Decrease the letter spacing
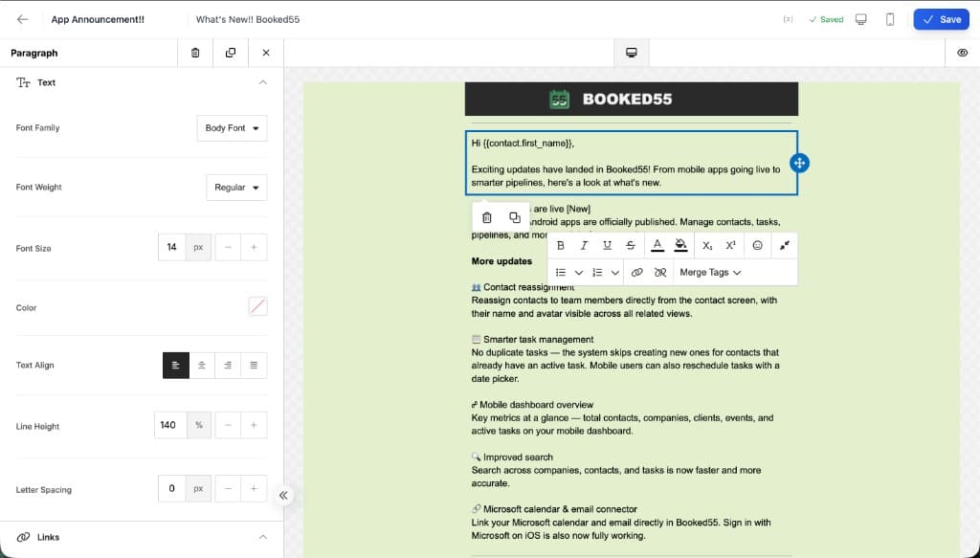Image resolution: width=980 pixels, height=558 pixels. (x=228, y=489)
